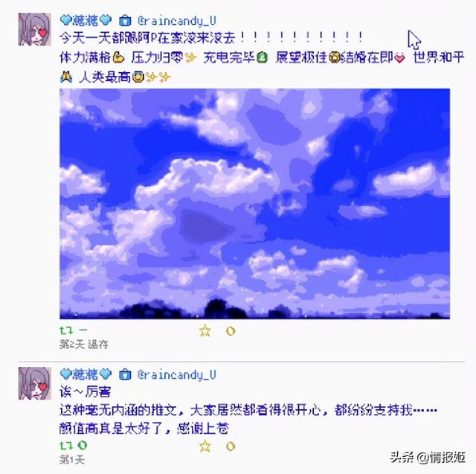Click the avatar on the first post

point(35,30)
